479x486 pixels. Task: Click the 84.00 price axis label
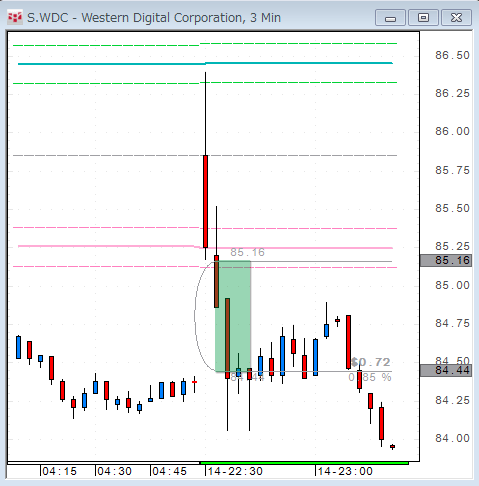pyautogui.click(x=452, y=438)
